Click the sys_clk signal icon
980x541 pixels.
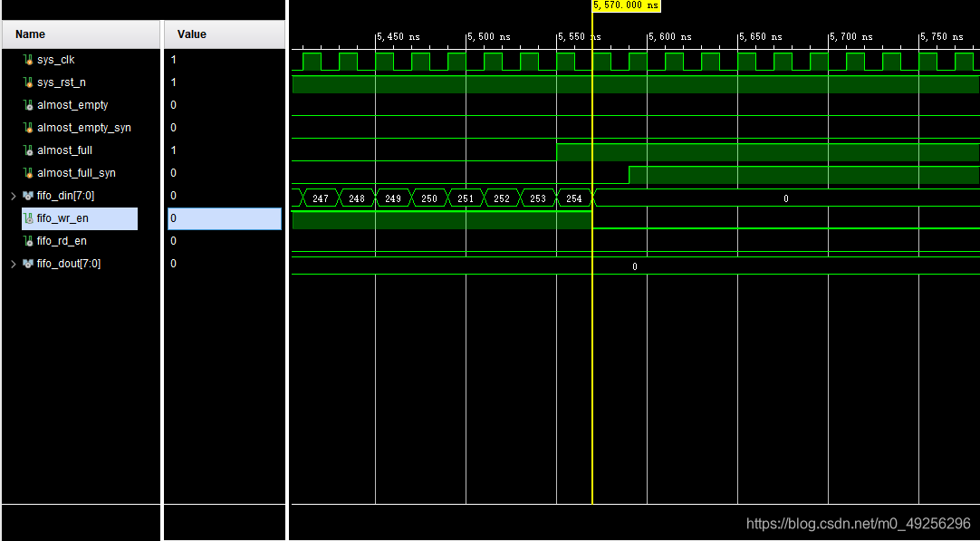click(28, 60)
